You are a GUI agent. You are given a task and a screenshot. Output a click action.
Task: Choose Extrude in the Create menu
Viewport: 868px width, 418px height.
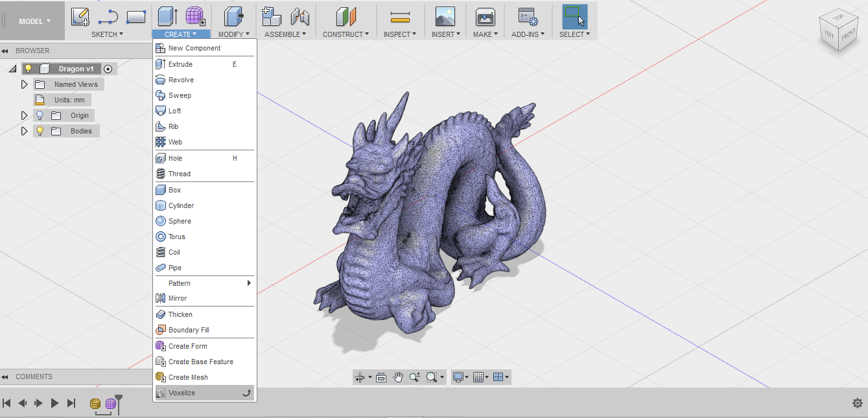coord(180,64)
